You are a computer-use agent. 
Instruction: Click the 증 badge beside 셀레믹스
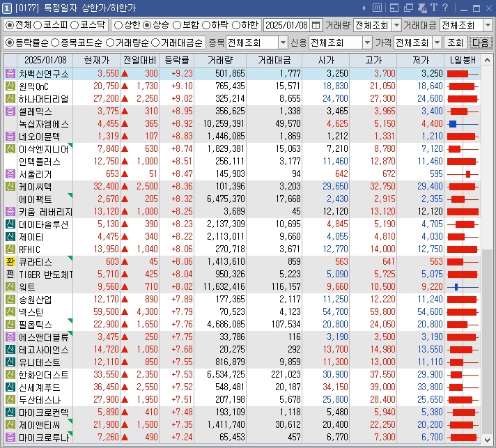point(10,111)
